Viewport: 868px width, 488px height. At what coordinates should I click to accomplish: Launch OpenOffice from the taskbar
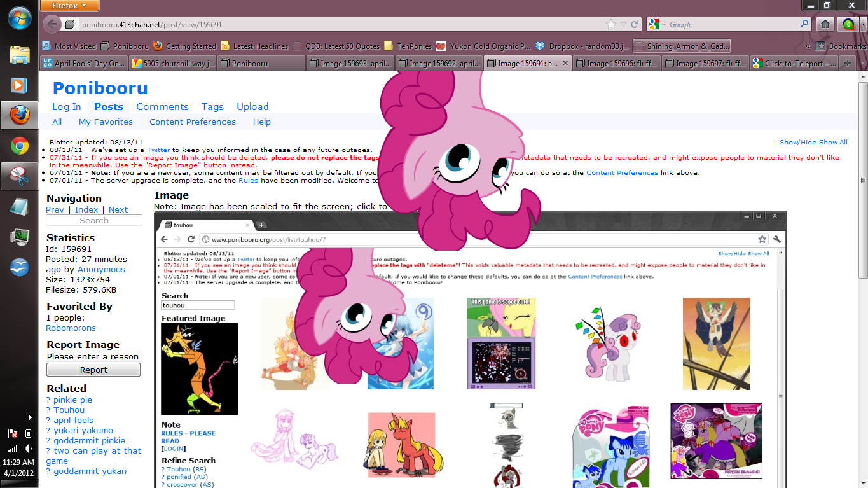[19, 268]
